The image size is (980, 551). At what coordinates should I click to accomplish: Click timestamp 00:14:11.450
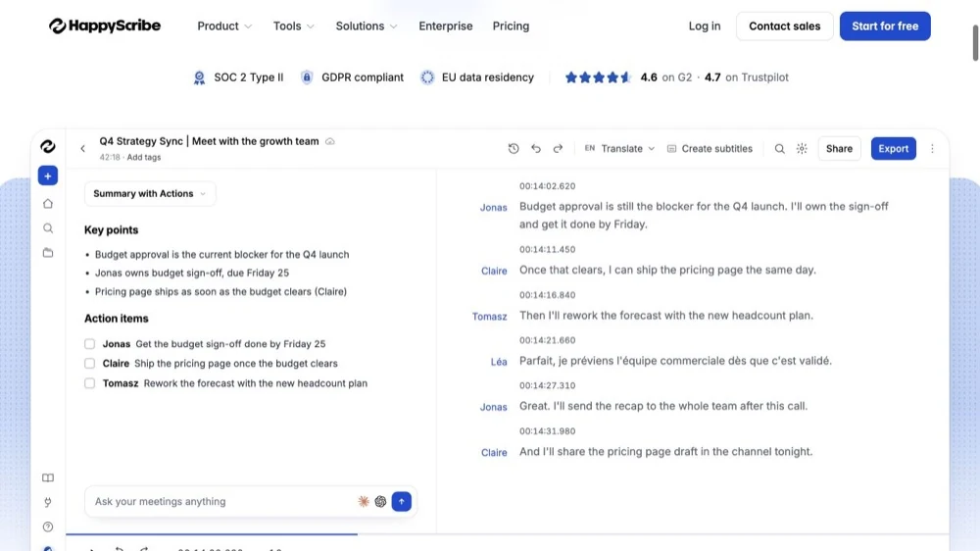[547, 249]
